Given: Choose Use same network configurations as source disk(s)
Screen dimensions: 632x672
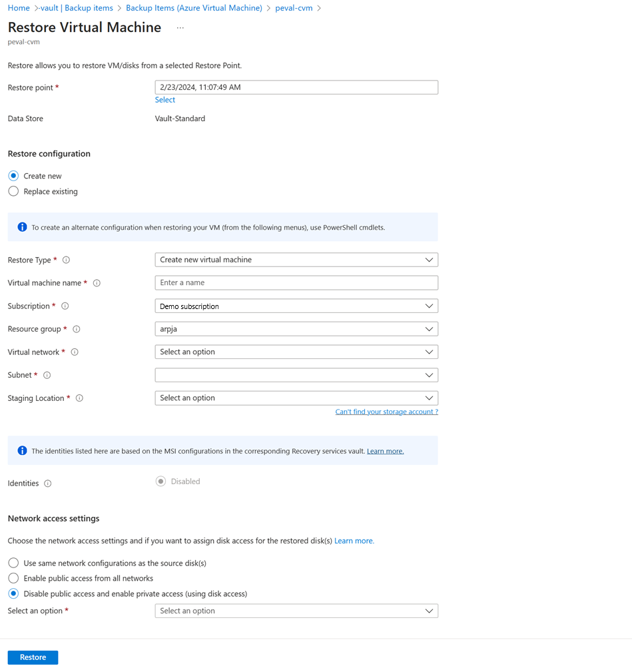Looking at the screenshot, I should coord(13,563).
